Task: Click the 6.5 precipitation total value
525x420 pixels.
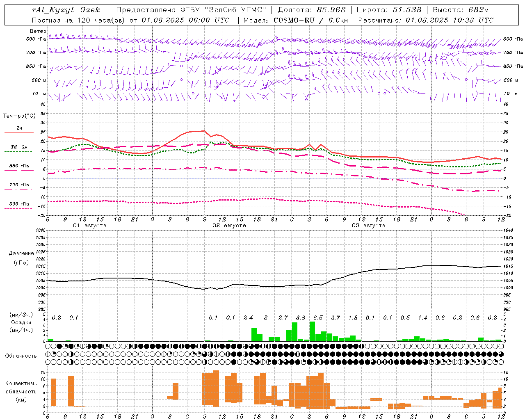Action: coord(318,318)
